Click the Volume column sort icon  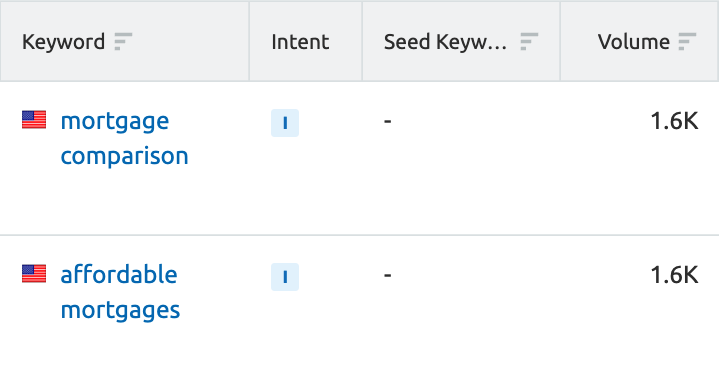[687, 42]
